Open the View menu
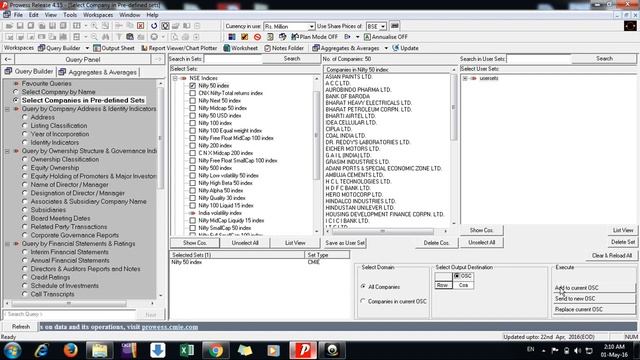 point(51,15)
